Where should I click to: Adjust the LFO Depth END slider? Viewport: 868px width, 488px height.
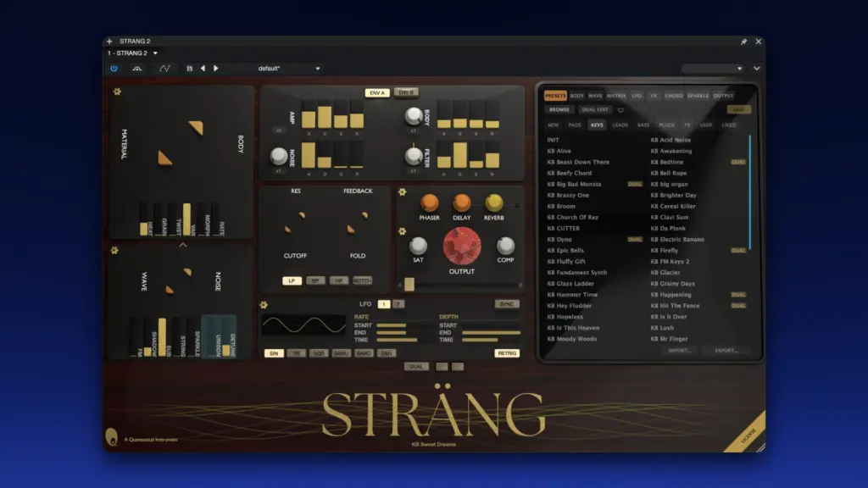[491, 333]
